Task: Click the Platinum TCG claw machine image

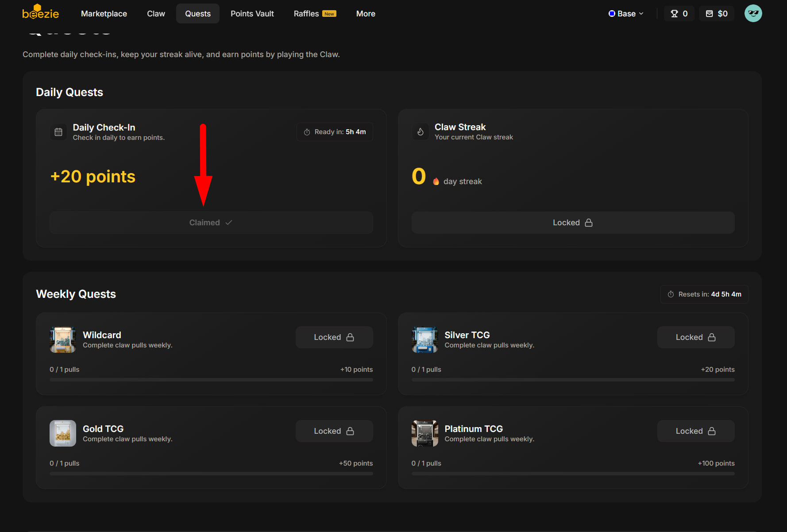Action: pos(425,433)
